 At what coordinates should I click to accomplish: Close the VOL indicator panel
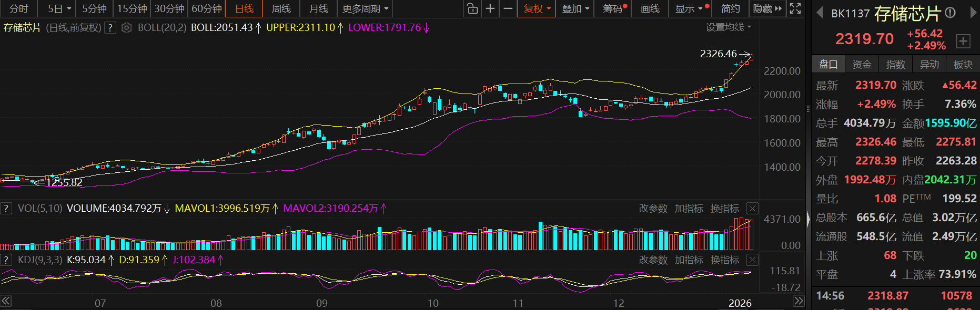752,209
